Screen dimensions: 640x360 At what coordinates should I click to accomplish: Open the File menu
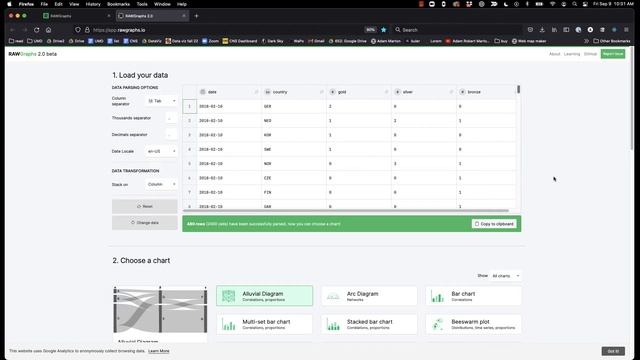[44, 4]
